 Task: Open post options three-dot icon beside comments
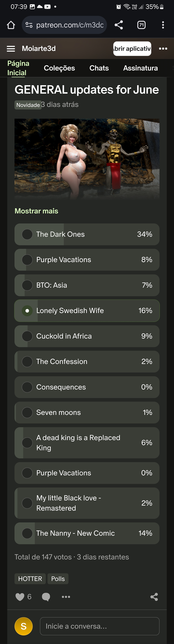(66, 597)
